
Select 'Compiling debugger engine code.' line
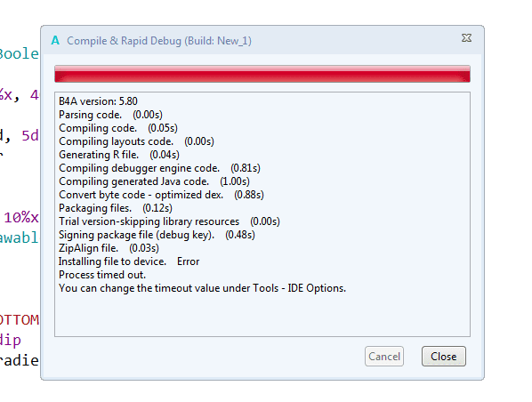[159, 168]
